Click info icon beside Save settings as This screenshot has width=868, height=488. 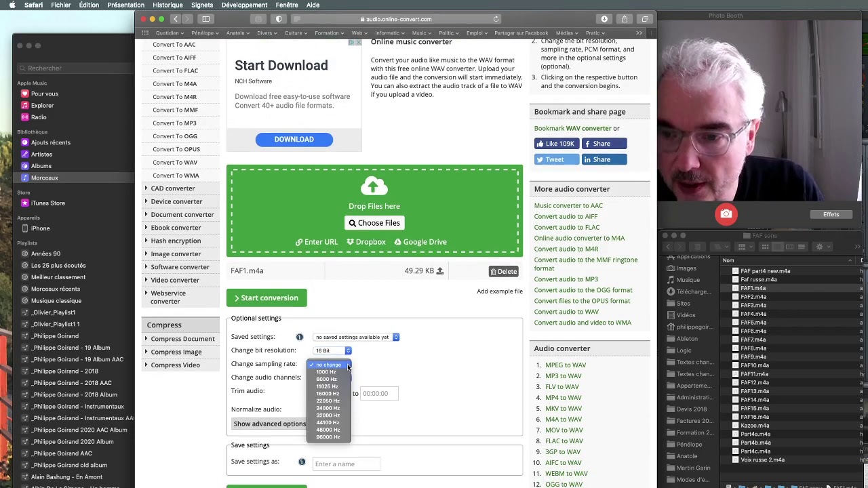(302, 462)
